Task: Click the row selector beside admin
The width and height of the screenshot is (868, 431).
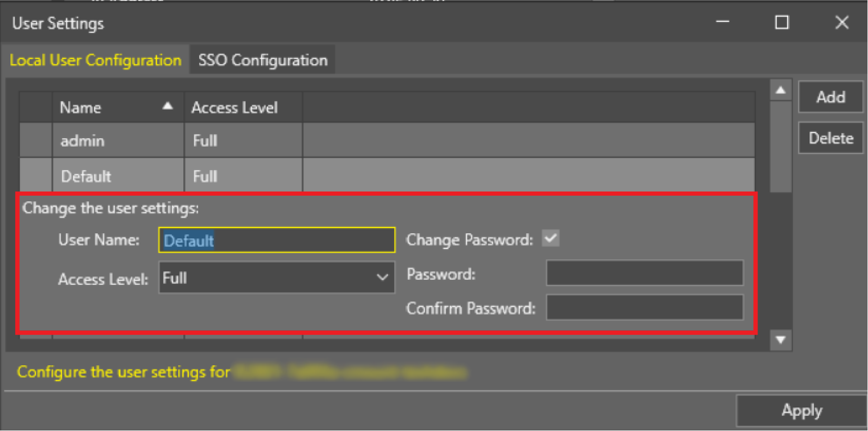Action: (x=36, y=141)
